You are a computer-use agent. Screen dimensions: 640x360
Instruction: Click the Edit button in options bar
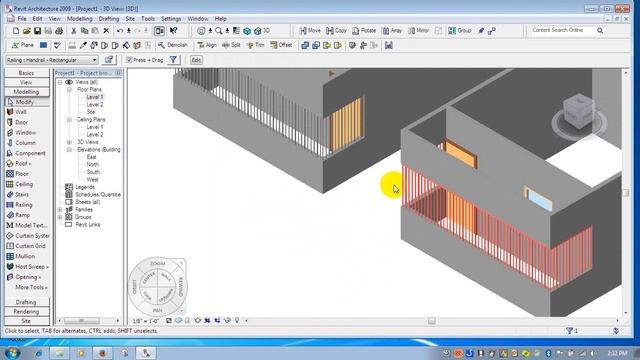pos(196,60)
